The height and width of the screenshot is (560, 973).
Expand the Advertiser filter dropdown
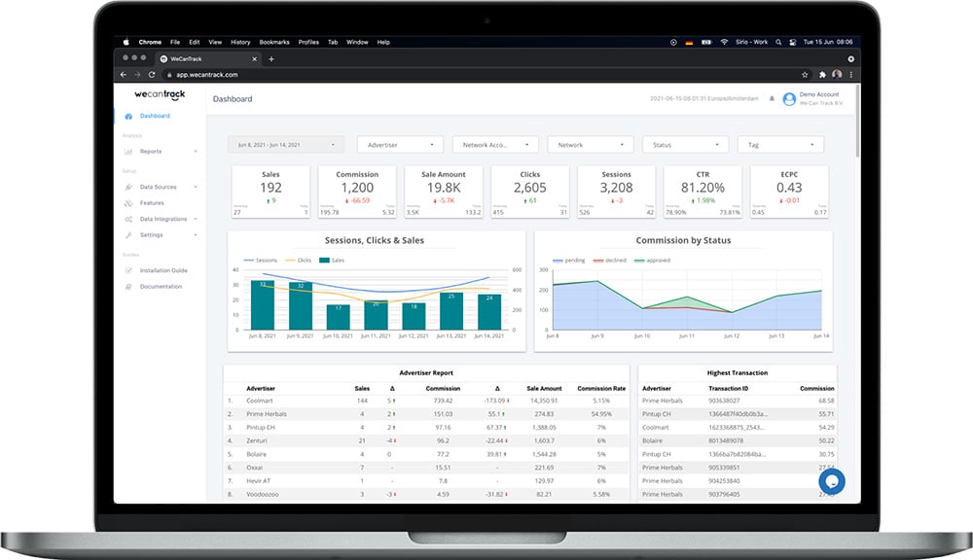coord(401,145)
